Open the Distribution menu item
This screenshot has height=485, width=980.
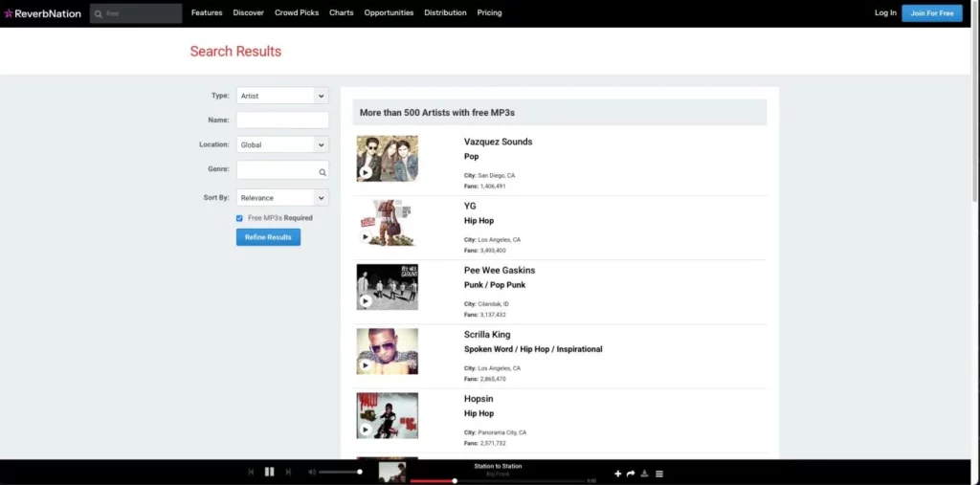tap(445, 12)
